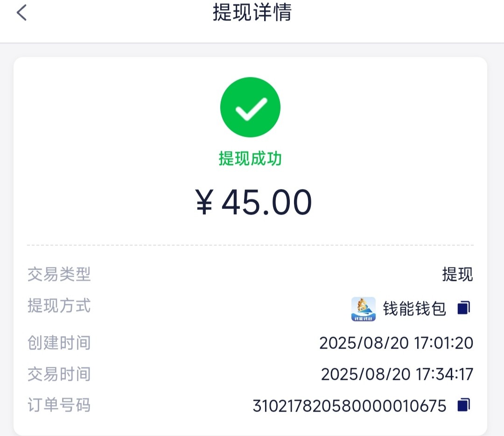Tap the 钱能钱包 wallet logo
The height and width of the screenshot is (436, 504).
click(x=363, y=309)
